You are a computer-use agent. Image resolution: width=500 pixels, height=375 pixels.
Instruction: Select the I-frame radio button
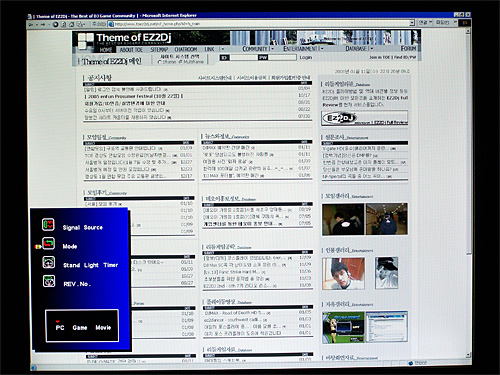[x=159, y=62]
